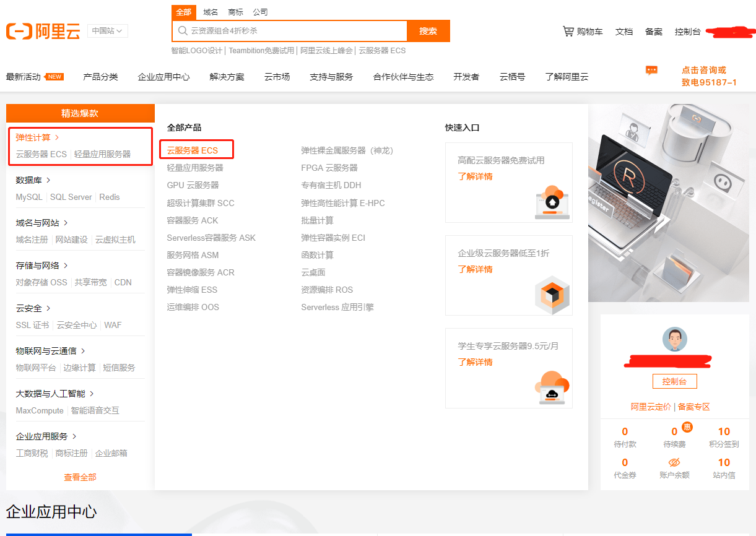Click 了解详情 under 高配云服务器免费试用
Image resolution: width=756 pixels, height=536 pixels.
click(x=475, y=176)
